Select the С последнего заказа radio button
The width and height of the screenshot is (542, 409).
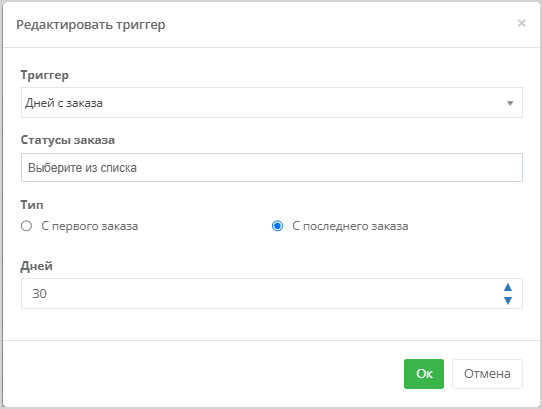pyautogui.click(x=277, y=226)
